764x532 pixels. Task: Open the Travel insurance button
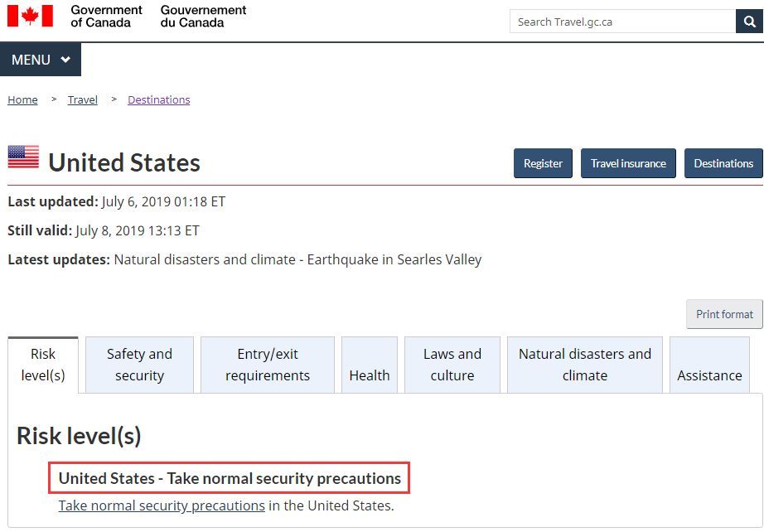628,163
